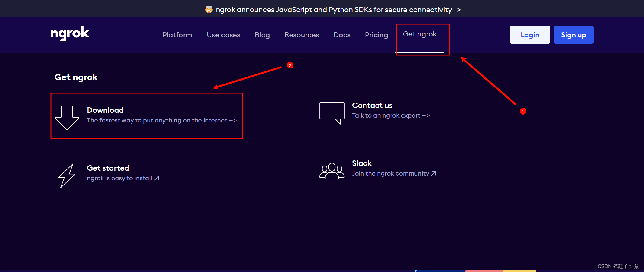
Task: Click the emoji in the announcement banner
Action: pos(208,9)
